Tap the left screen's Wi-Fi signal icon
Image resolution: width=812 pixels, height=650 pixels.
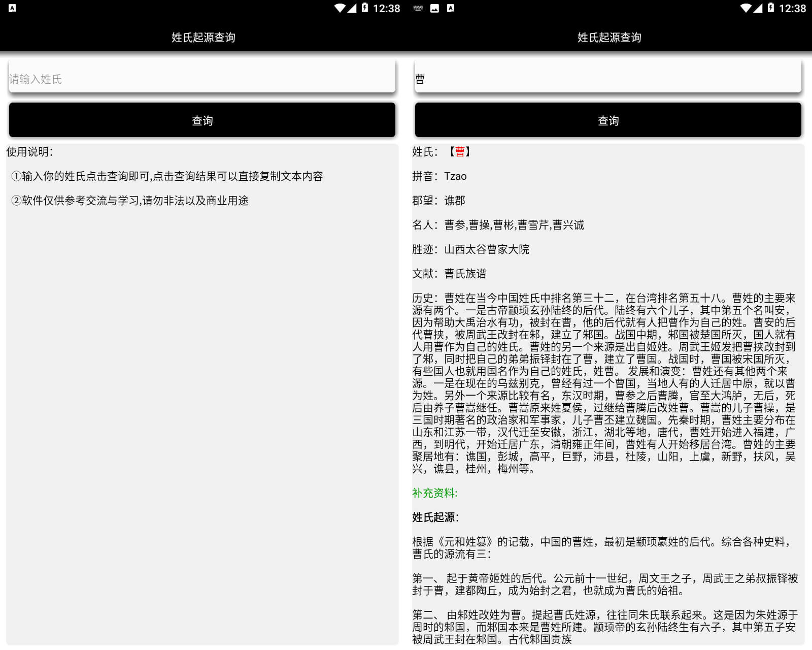(x=340, y=8)
